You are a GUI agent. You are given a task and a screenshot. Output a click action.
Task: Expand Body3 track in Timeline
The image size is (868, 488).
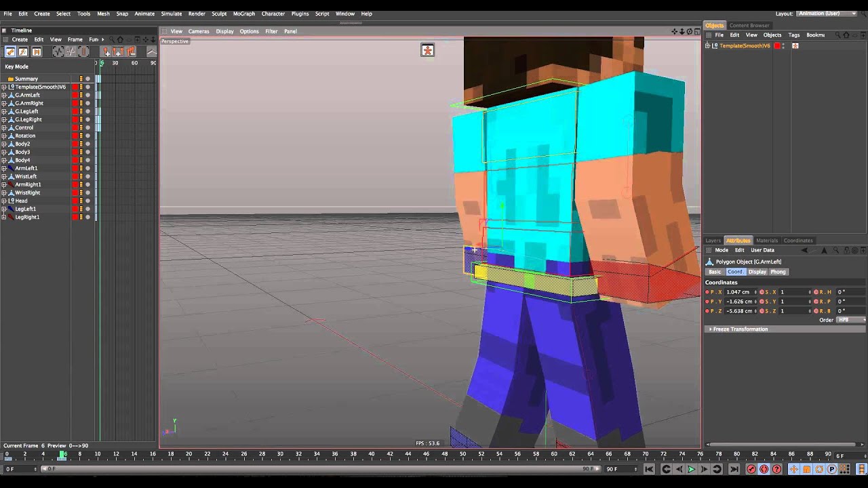(4, 152)
